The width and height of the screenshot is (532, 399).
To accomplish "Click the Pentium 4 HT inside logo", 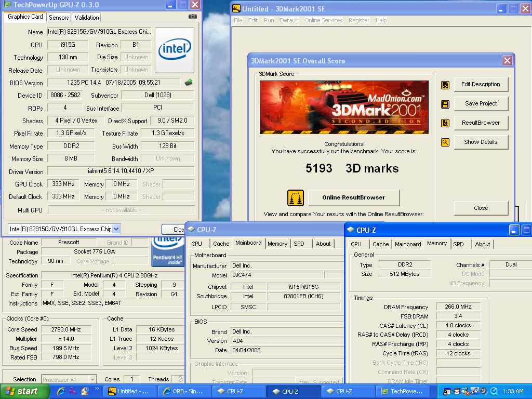I will pos(168,252).
